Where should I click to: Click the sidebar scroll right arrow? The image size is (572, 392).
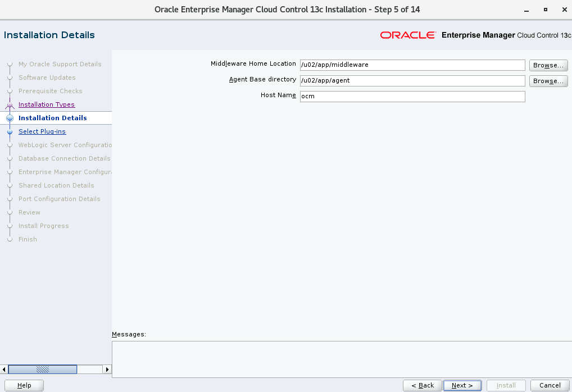click(107, 370)
